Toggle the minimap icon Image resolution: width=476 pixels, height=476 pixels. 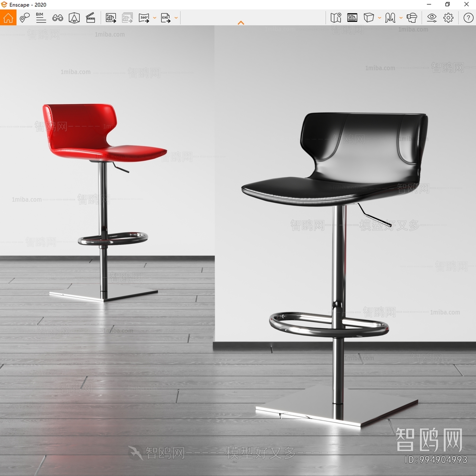[336, 18]
